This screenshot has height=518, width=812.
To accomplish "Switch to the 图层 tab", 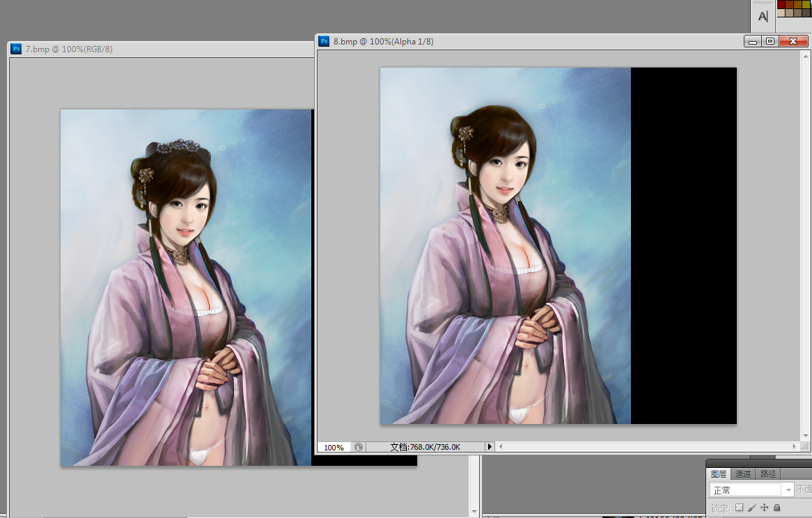I will 718,474.
